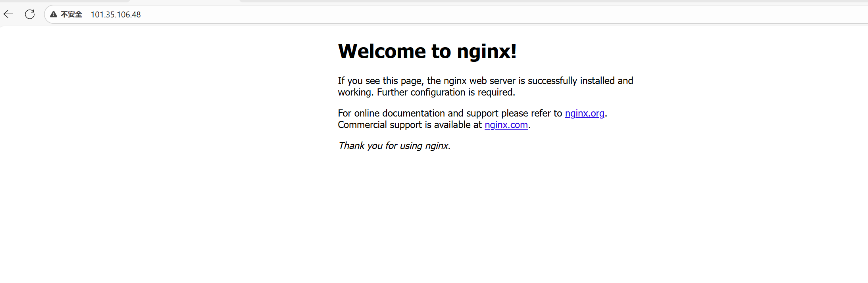Open the nginx.org documentation link
The image size is (868, 283).
[x=585, y=113]
